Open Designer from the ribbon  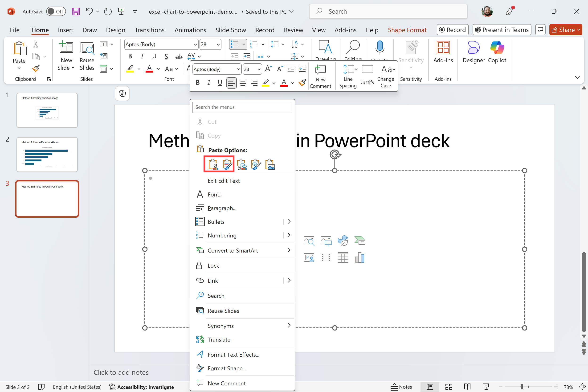coord(474,52)
